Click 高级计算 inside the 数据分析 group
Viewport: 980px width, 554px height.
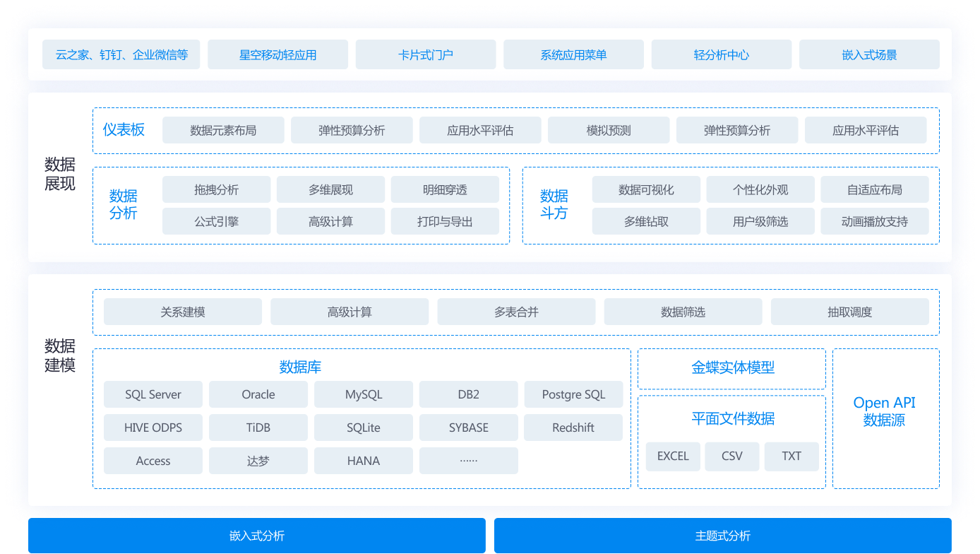coord(330,221)
